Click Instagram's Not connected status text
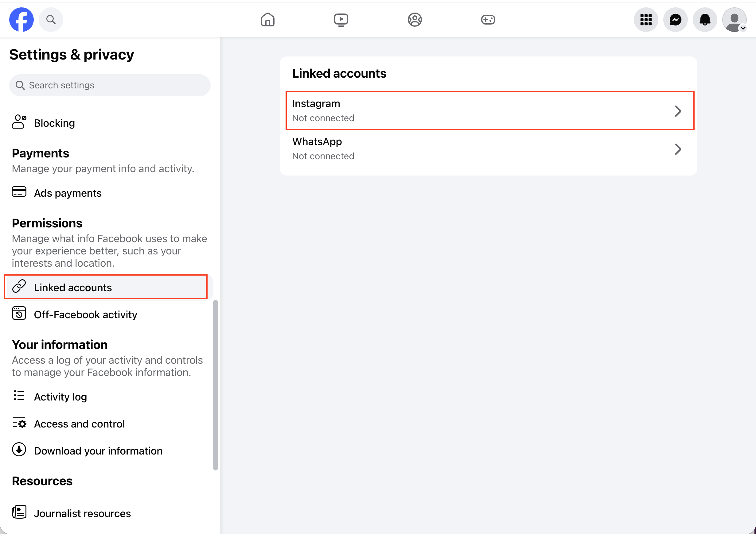Screen dimensions: 756x534 coord(323,118)
